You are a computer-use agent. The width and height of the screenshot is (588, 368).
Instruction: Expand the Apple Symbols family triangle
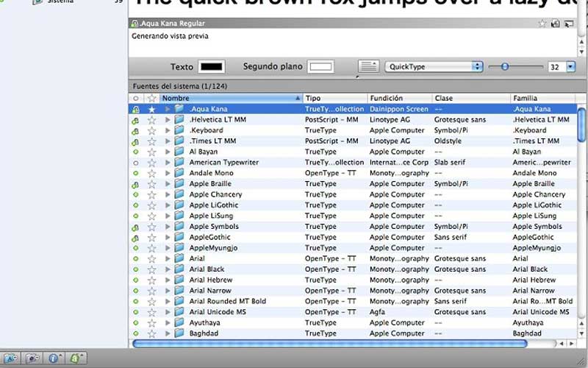coord(168,227)
